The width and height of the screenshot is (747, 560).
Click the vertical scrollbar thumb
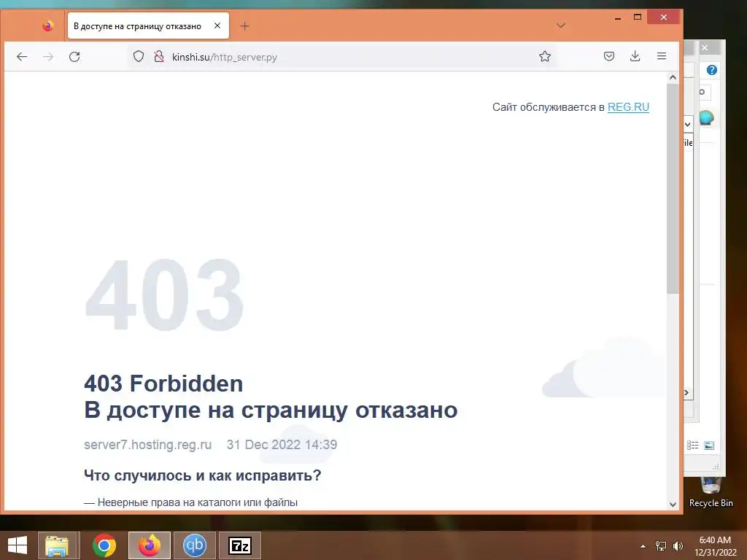[673, 188]
